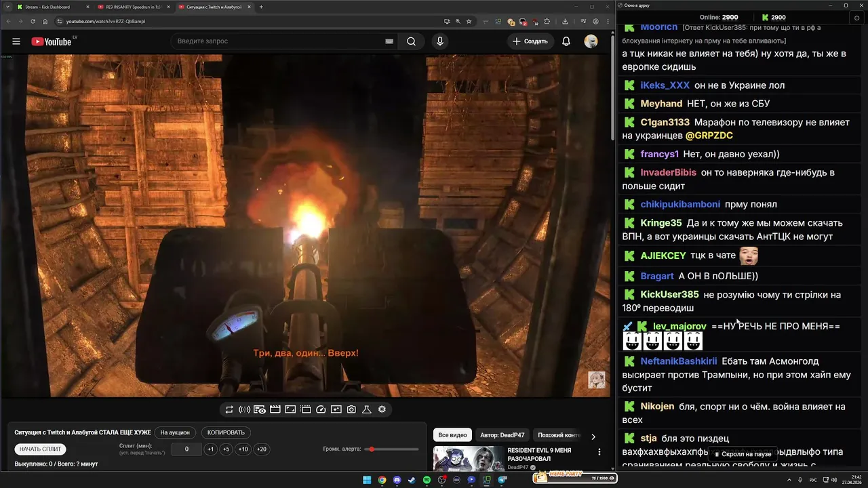
Task: Click the split minutes number field
Action: [186, 449]
